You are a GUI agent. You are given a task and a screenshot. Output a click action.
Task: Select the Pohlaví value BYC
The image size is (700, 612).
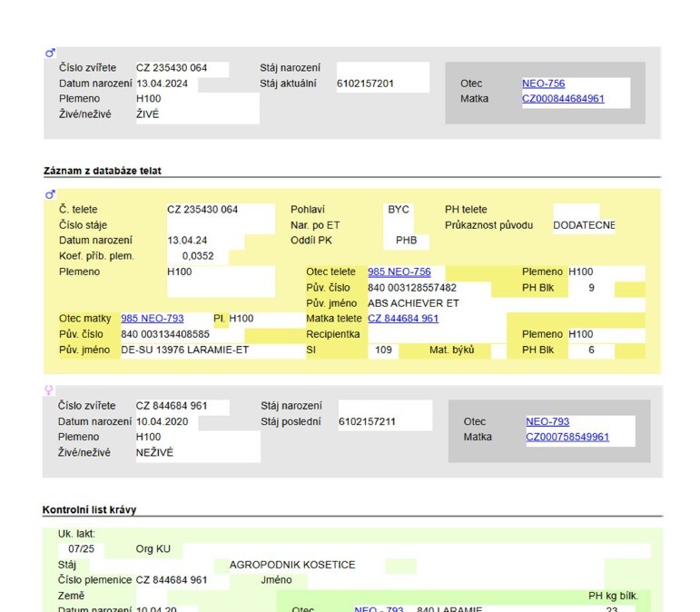click(399, 210)
